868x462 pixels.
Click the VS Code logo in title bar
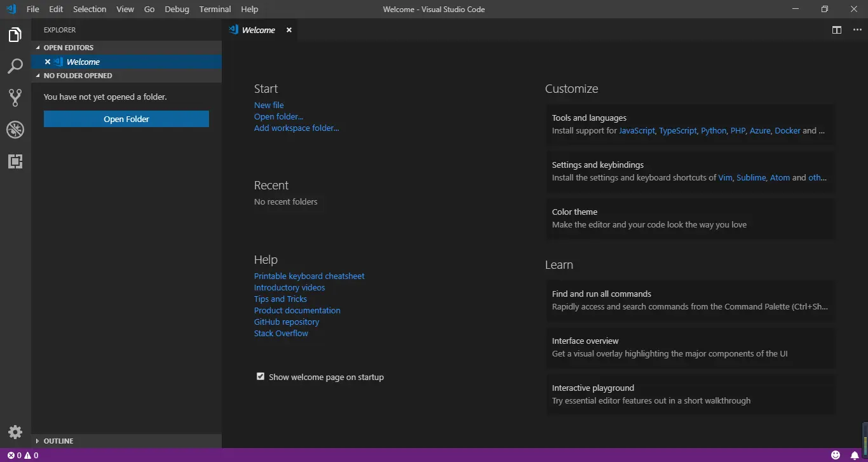point(11,9)
